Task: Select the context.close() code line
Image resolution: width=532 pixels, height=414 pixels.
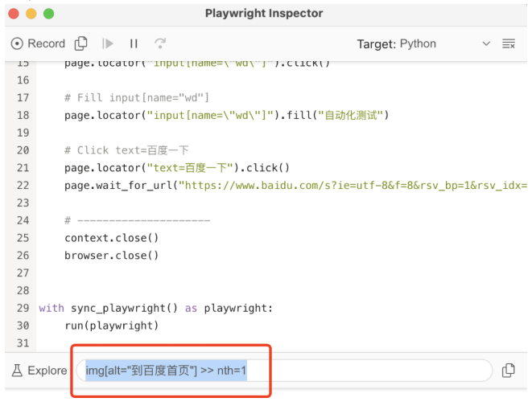Action: (x=112, y=238)
